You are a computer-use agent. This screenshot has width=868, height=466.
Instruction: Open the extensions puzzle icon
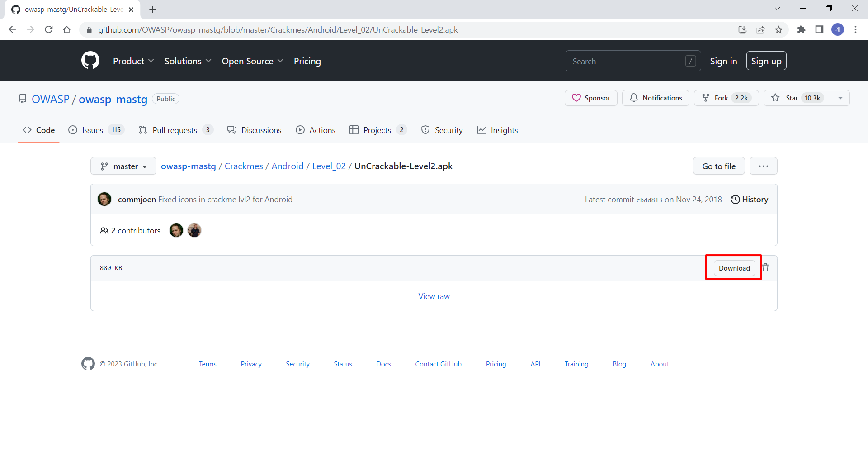[x=801, y=29]
